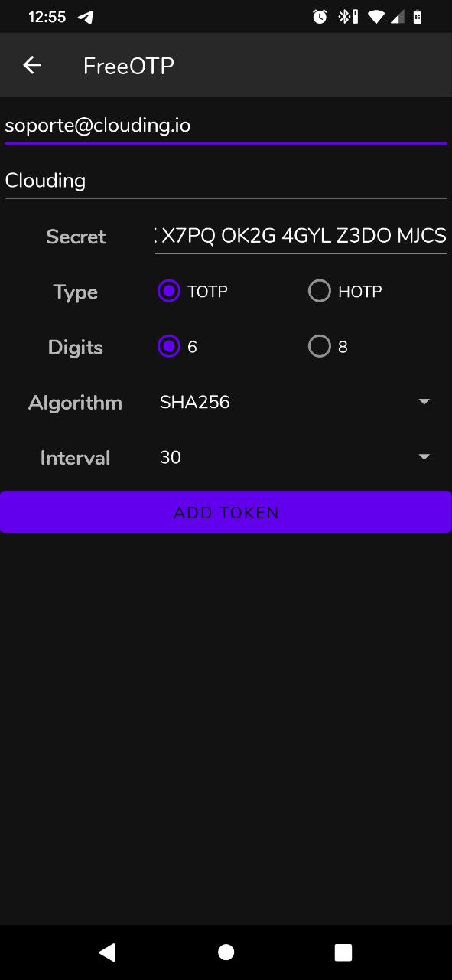This screenshot has width=452, height=980.
Task: Tap the alarm clock status icon
Action: click(320, 17)
